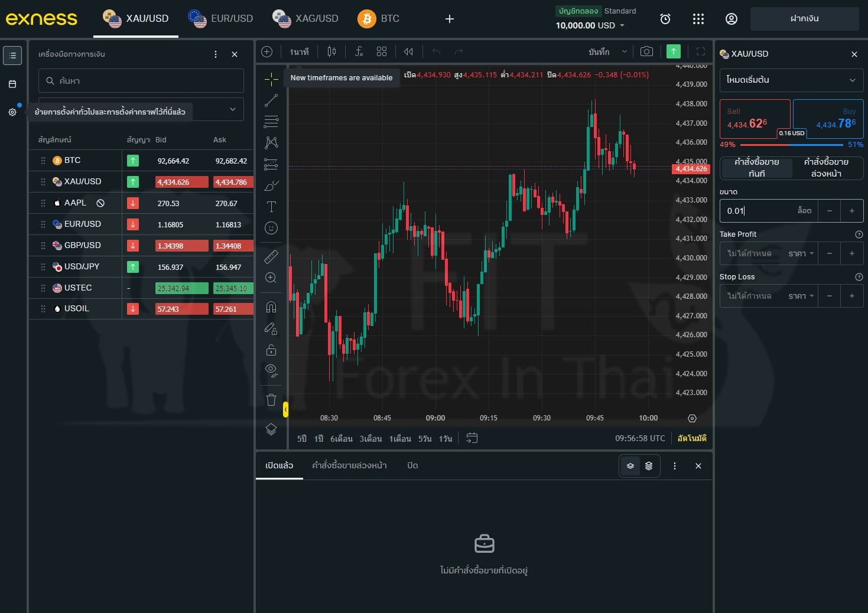Expand the account balance dropdown arrow
This screenshot has width=868, height=613.
pyautogui.click(x=622, y=25)
